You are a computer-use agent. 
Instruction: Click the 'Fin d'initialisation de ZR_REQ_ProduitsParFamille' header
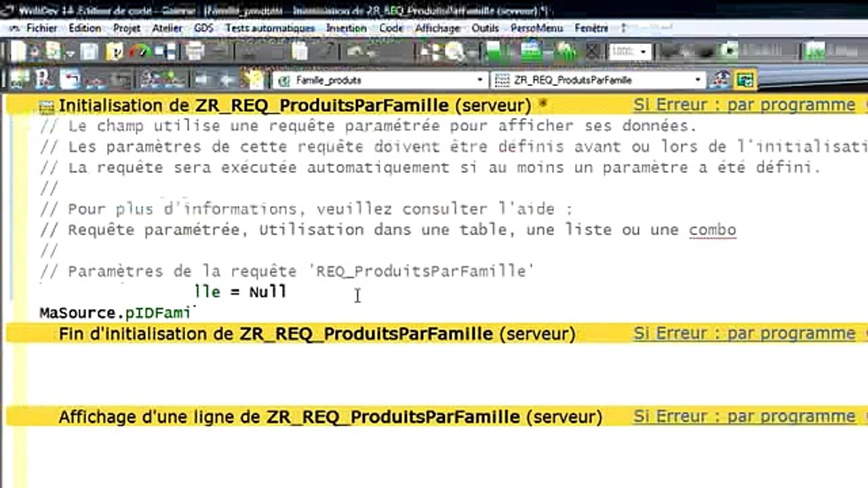(x=317, y=334)
